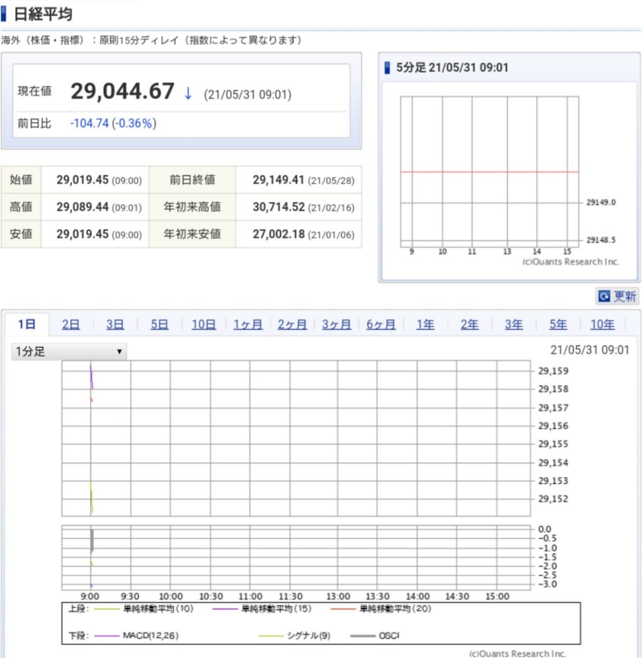Image resolution: width=644 pixels, height=658 pixels.
Task: Click the MACD lower indicator chart
Action: [x=296, y=557]
